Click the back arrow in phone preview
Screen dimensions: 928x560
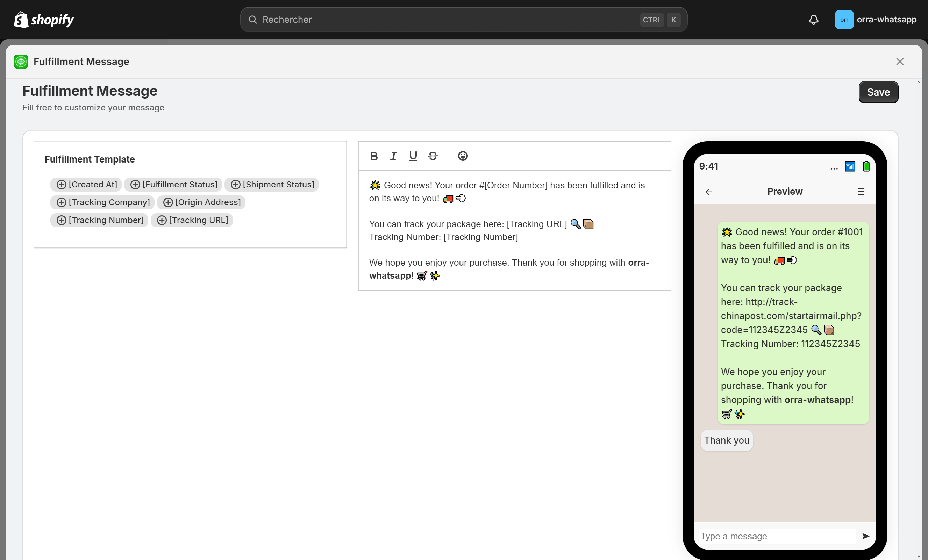[709, 192]
